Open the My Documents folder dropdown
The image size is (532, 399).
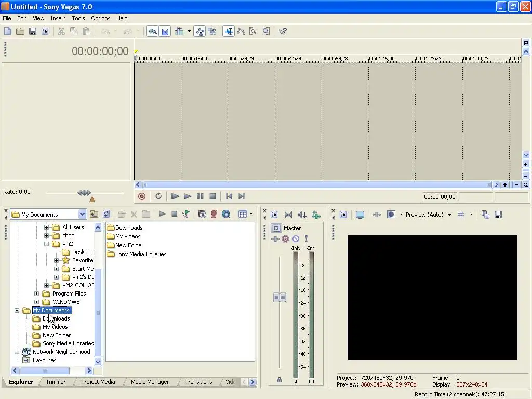[x=82, y=214]
